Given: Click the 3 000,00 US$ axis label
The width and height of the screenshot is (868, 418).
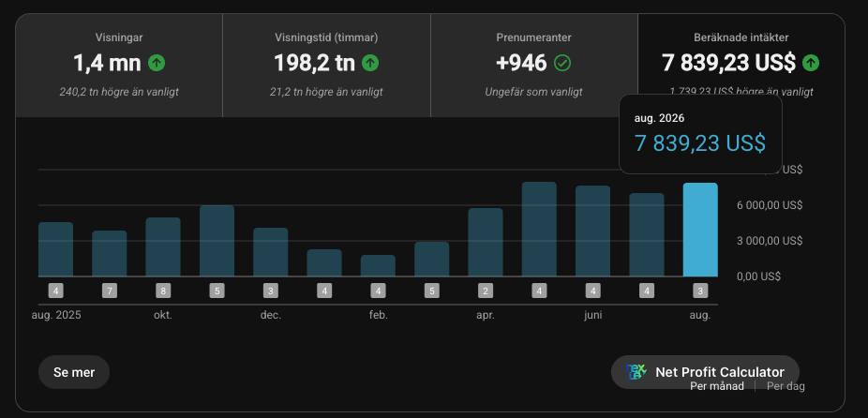Looking at the screenshot, I should click(x=770, y=241).
